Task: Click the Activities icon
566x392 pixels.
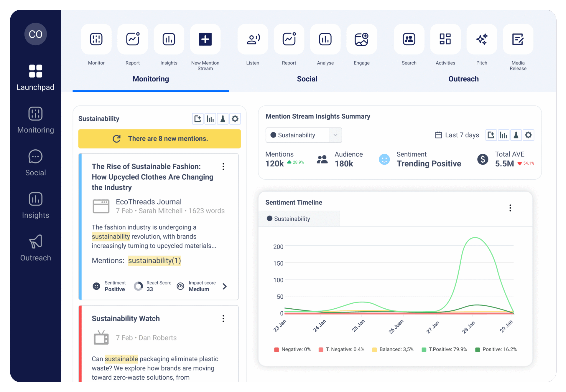Action: click(x=445, y=39)
